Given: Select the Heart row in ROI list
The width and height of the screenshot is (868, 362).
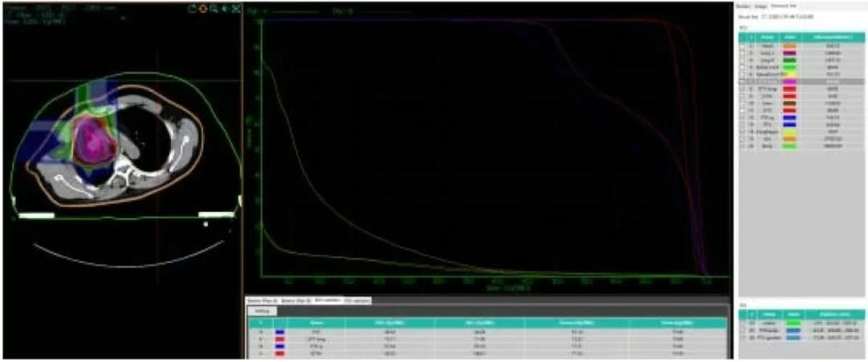Looking at the screenshot, I should (x=801, y=46).
